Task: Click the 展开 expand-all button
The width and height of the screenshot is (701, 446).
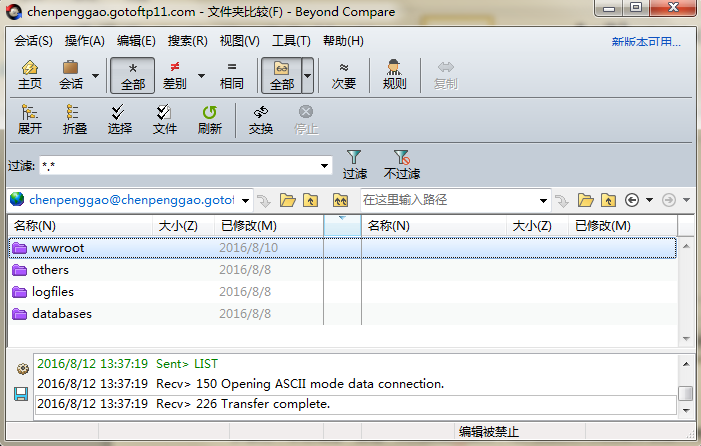Action: (x=30, y=120)
